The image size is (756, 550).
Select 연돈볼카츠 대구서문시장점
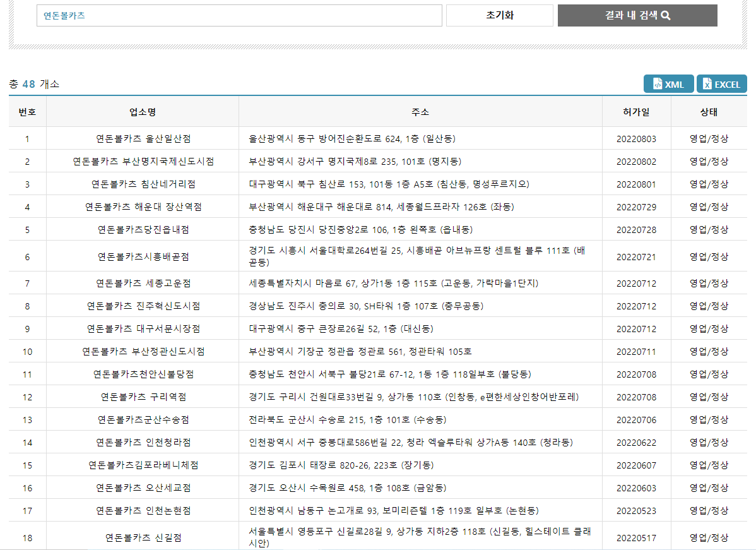(143, 328)
